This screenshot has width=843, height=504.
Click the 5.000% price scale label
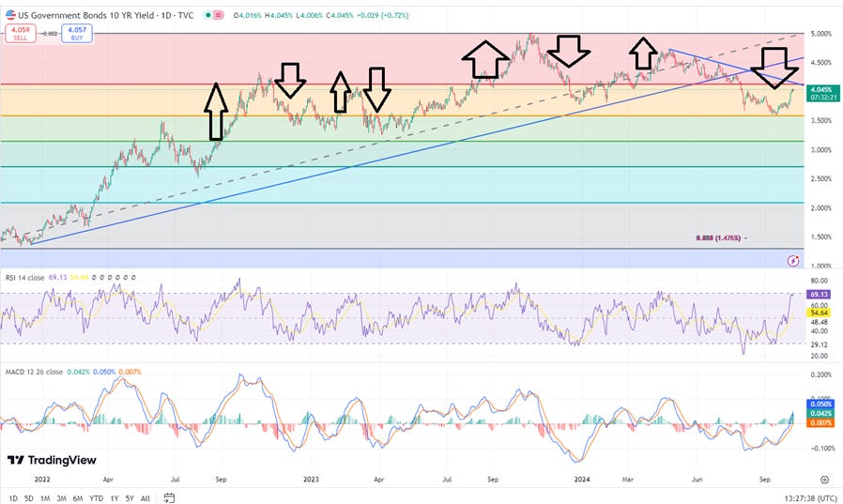821,34
